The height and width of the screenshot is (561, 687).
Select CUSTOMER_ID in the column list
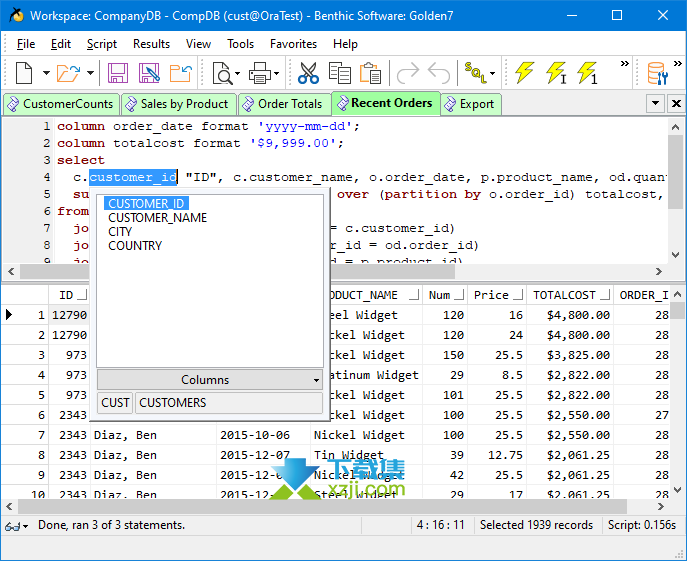(146, 204)
